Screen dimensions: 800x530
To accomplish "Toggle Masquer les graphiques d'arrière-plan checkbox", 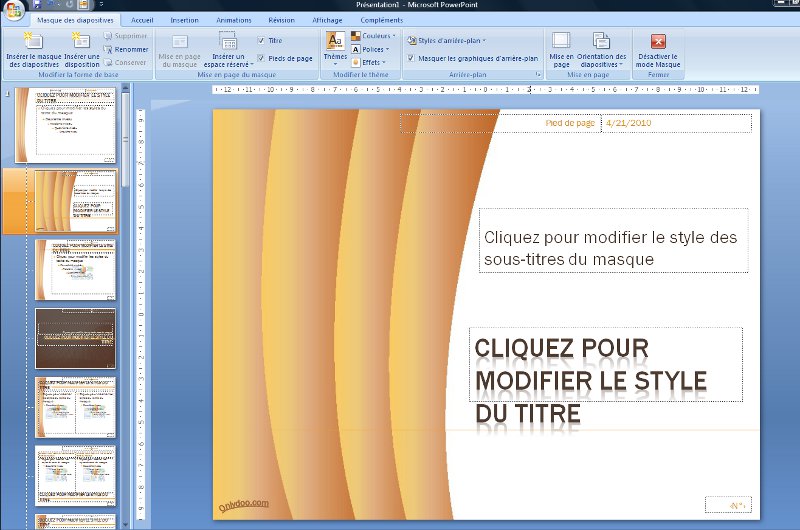I will click(x=411, y=58).
